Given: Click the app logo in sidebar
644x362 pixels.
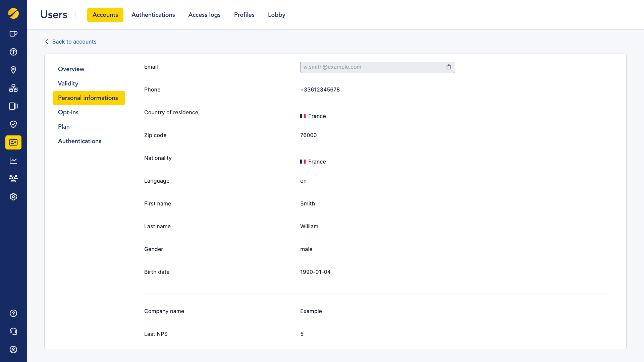Looking at the screenshot, I should coord(13,13).
